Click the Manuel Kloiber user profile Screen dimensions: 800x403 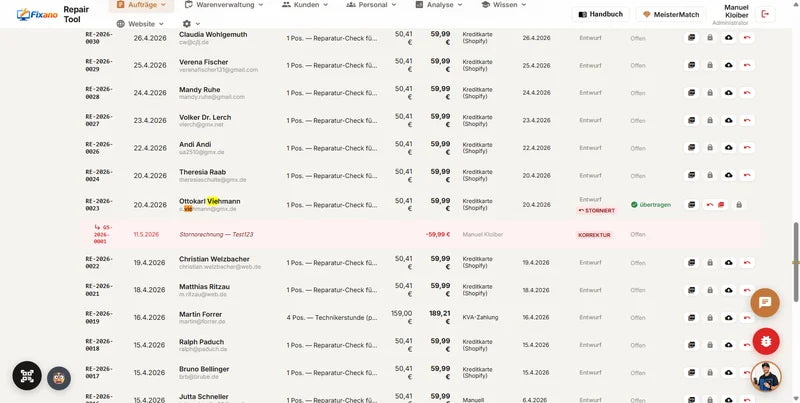pos(730,14)
